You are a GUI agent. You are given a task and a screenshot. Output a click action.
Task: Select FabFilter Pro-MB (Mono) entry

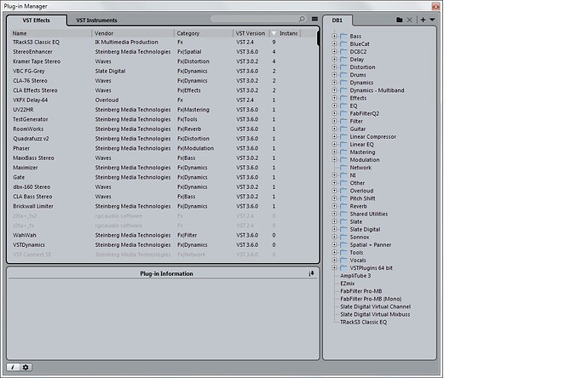[x=371, y=299]
